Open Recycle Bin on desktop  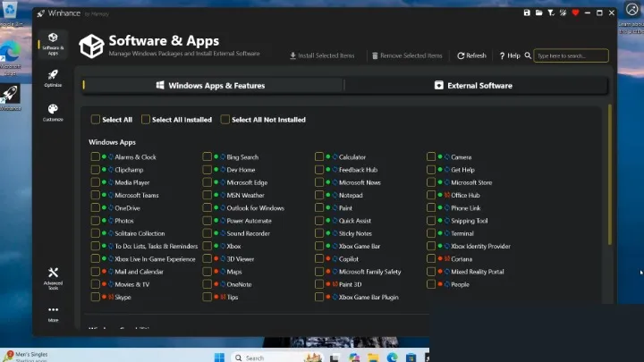[10, 13]
